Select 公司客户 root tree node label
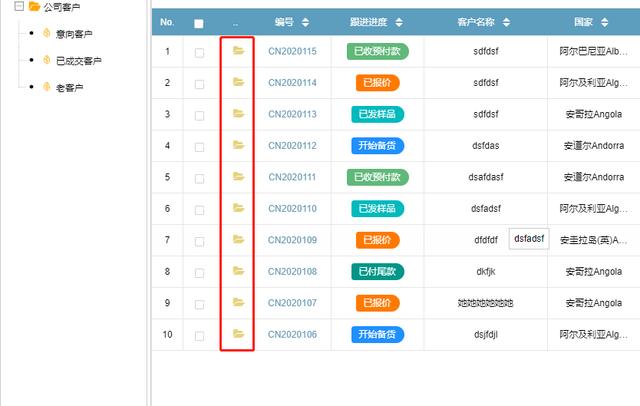Screen dimensions: 640x406 point(62,7)
